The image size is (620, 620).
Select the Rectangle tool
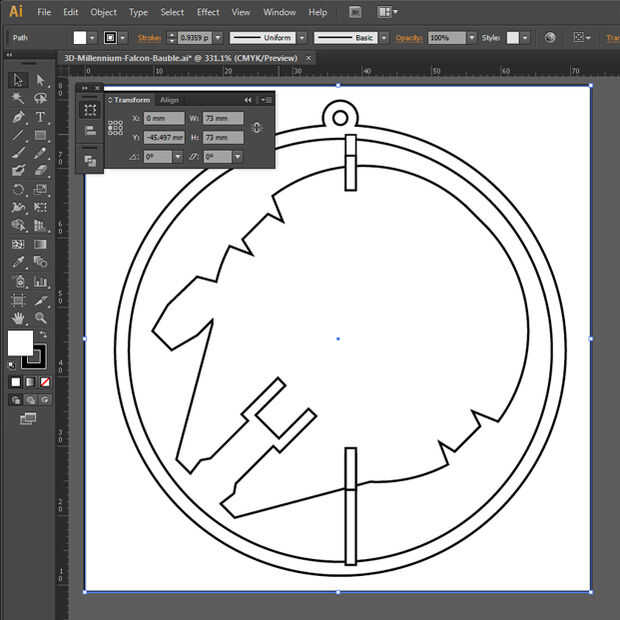(40, 135)
